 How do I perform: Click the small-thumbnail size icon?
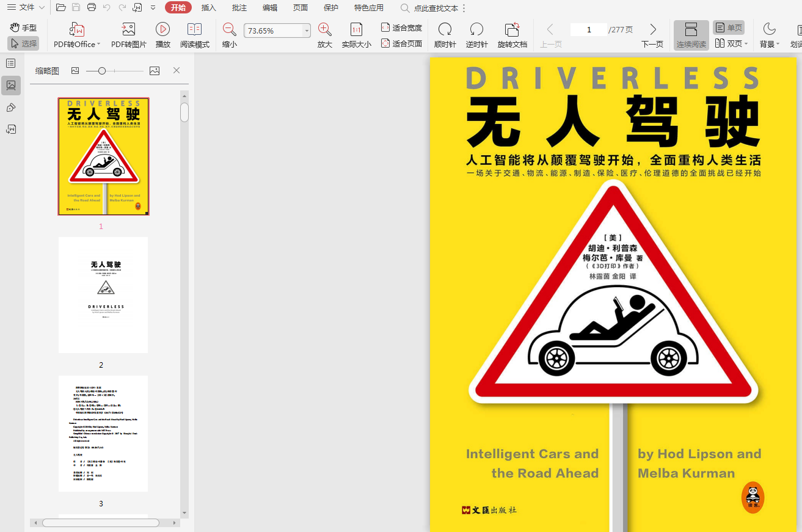[75, 71]
